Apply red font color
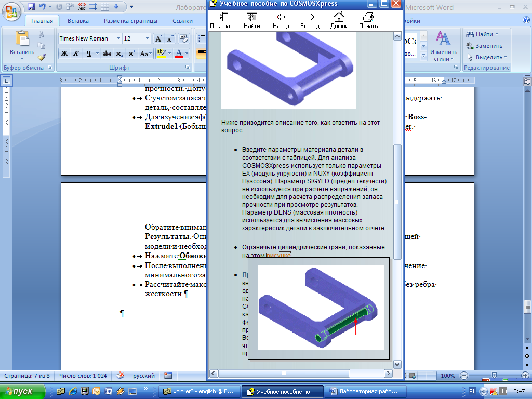This screenshot has width=532, height=399. coord(179,54)
